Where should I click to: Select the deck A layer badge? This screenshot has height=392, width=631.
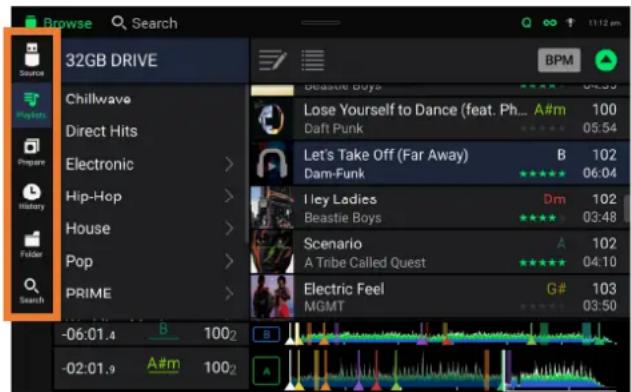(x=266, y=370)
